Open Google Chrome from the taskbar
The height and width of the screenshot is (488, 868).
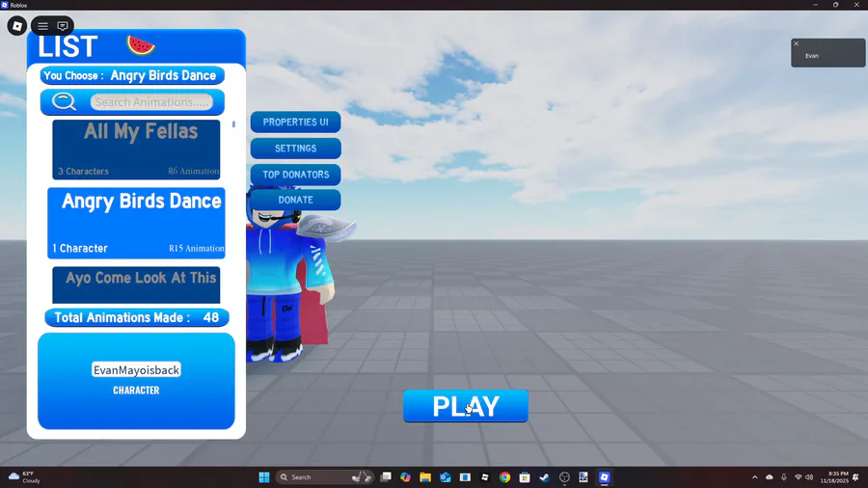click(504, 477)
